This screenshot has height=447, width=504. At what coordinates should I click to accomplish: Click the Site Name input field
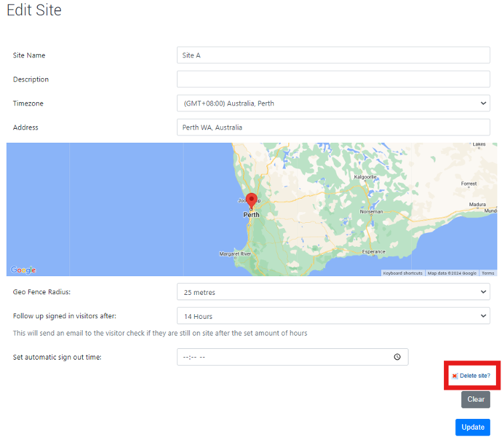(333, 55)
